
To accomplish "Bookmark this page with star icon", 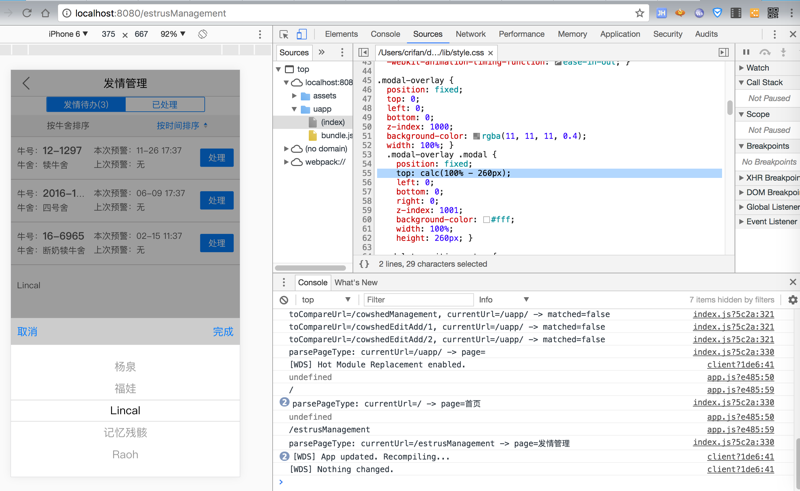I will pos(639,13).
